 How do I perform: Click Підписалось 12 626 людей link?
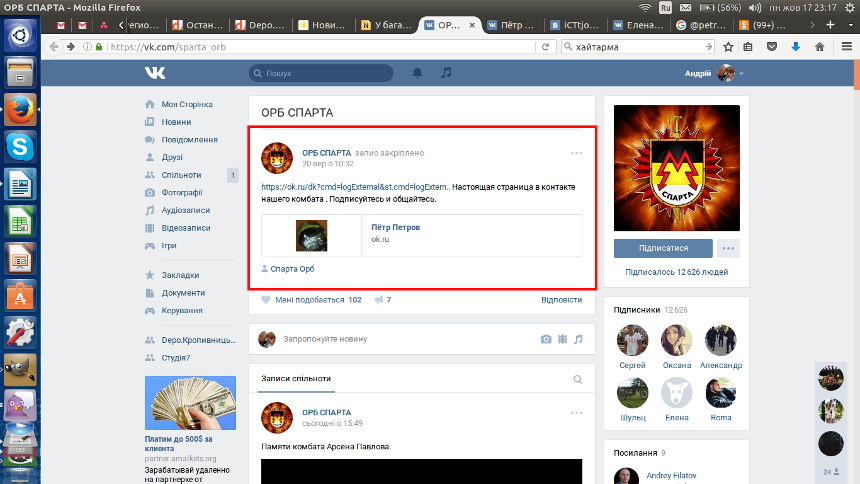click(x=676, y=272)
